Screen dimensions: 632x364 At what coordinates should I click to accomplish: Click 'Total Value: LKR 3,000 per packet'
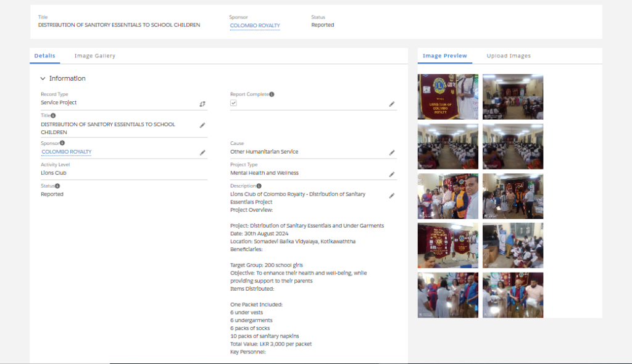point(271,344)
